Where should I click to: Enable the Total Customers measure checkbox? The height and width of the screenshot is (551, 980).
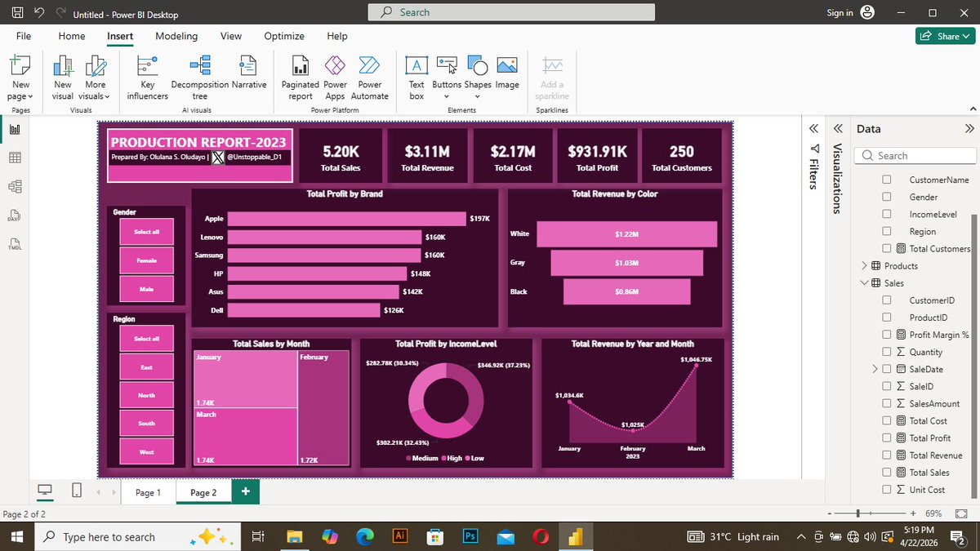[887, 248]
